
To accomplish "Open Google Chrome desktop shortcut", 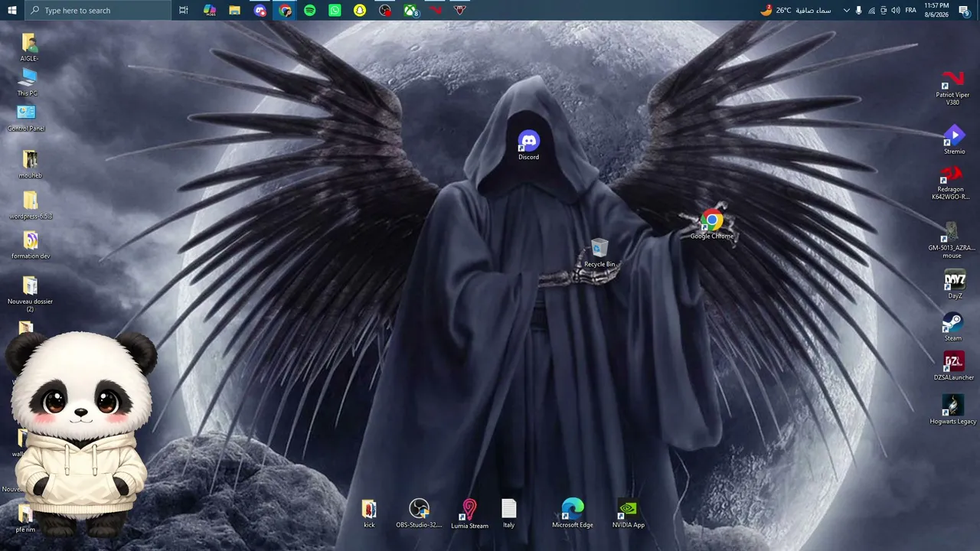I will (712, 225).
